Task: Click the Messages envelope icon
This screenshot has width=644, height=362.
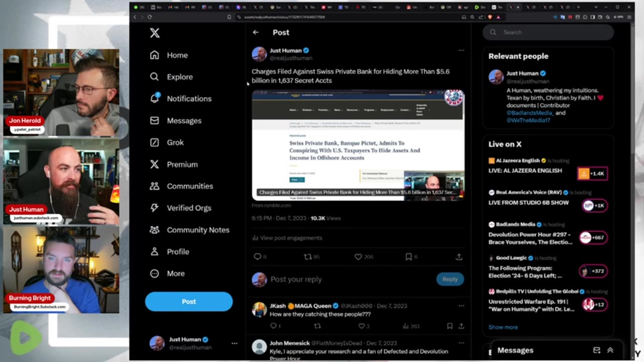Action: coord(154,121)
